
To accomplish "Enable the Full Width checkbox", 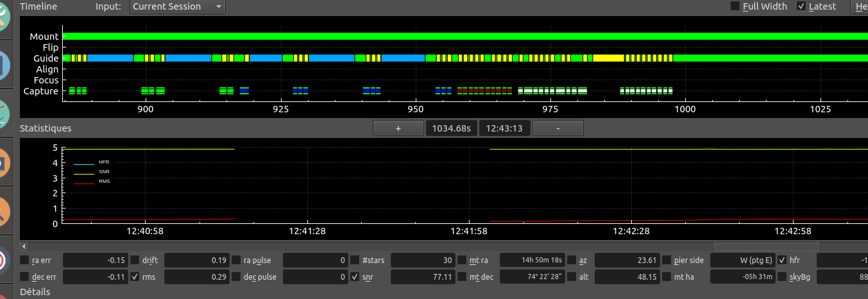I will point(735,6).
